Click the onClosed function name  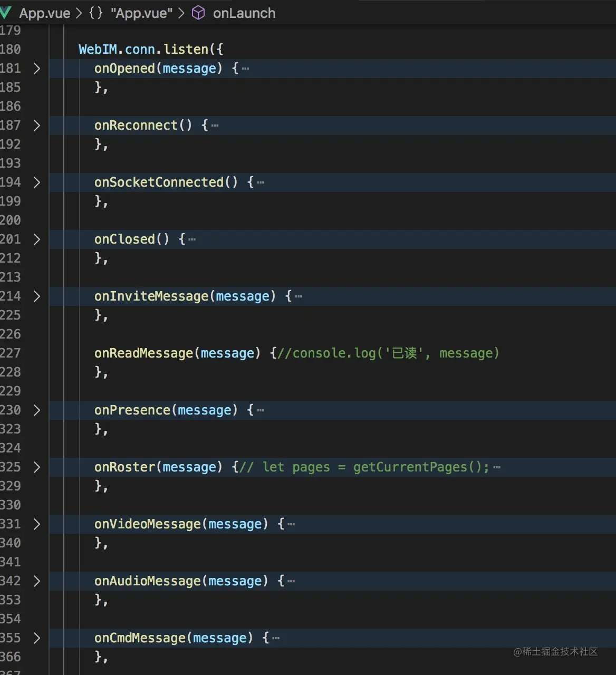(124, 239)
